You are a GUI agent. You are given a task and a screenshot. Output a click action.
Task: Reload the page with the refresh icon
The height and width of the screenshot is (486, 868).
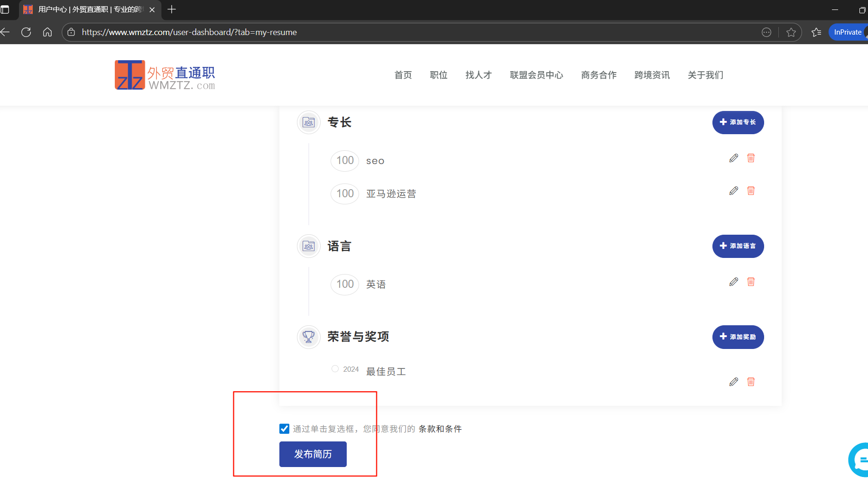[26, 32]
